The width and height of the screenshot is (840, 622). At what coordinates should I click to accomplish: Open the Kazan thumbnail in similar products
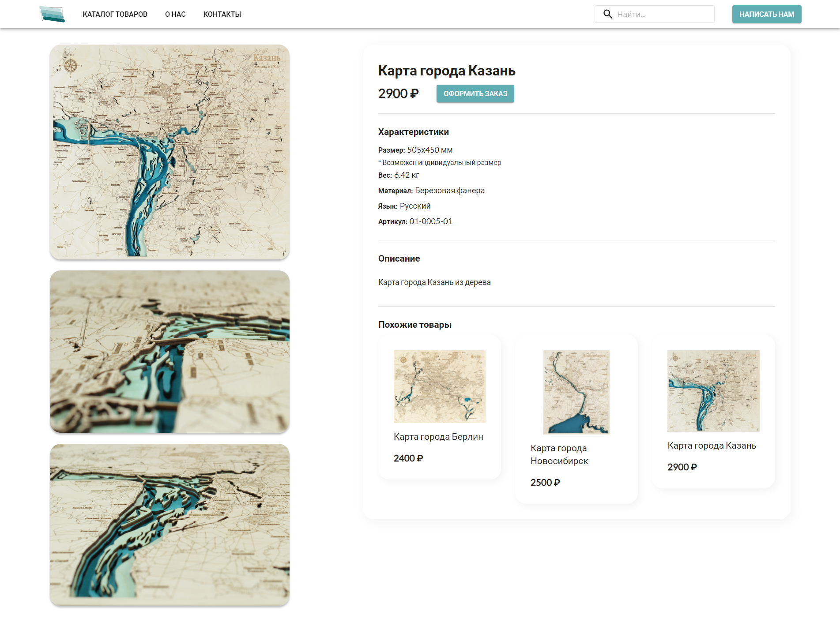point(713,391)
